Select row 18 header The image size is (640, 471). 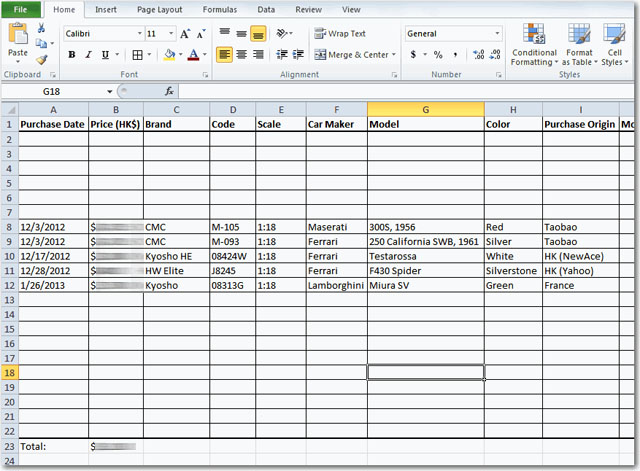[9, 373]
